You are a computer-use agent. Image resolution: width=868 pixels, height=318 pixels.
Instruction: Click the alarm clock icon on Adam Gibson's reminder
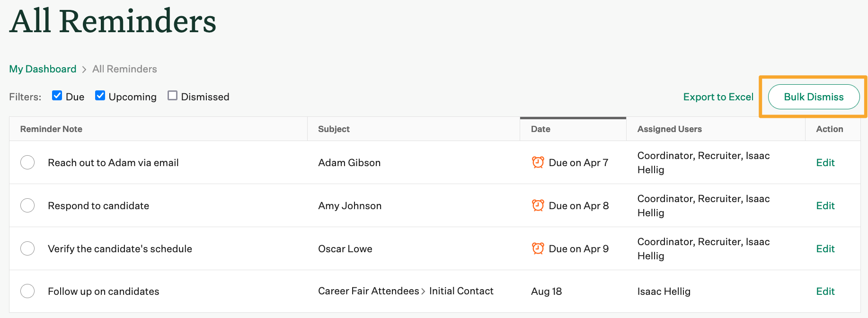pos(538,162)
